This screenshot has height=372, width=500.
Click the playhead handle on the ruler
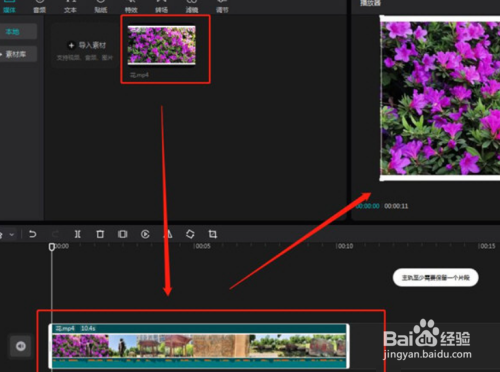coord(52,247)
